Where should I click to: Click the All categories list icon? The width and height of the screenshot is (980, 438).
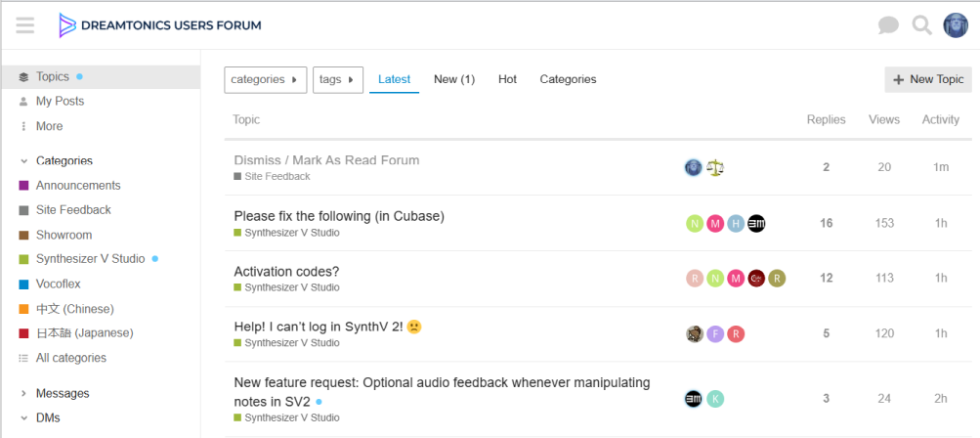[23, 358]
